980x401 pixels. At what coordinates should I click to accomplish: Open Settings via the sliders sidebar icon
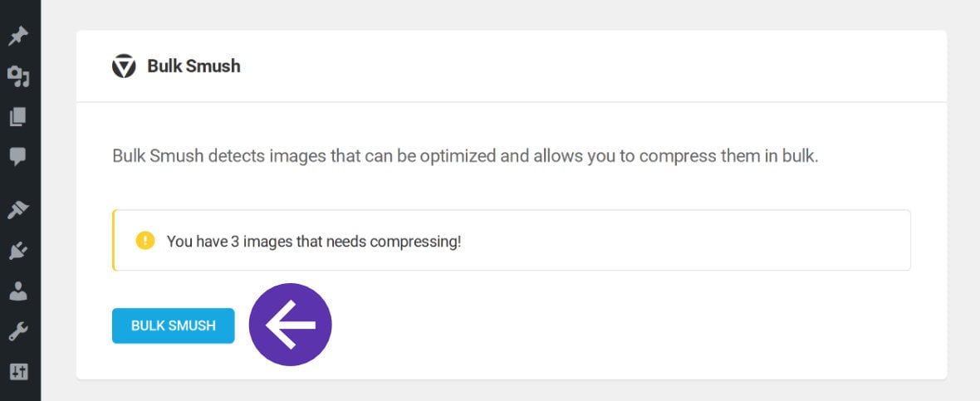[x=18, y=372]
